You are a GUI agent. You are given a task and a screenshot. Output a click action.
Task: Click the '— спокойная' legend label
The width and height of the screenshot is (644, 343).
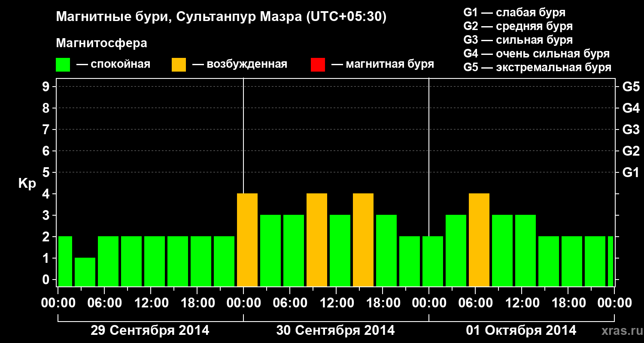[113, 65]
